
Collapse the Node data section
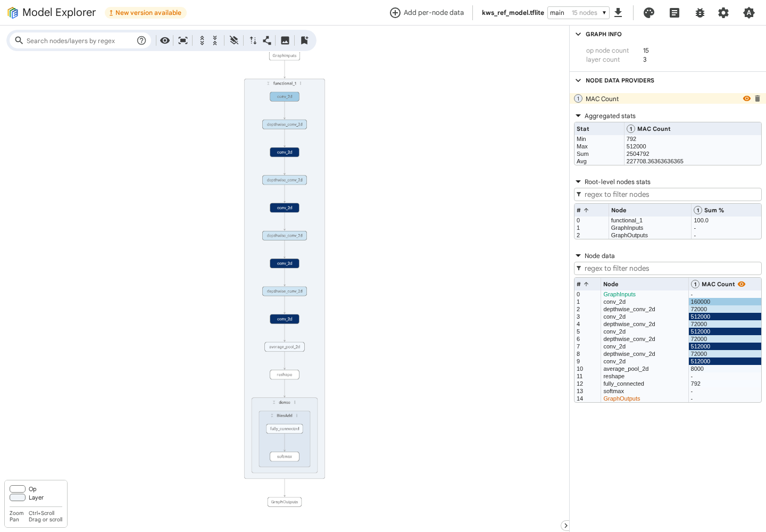[578, 256]
